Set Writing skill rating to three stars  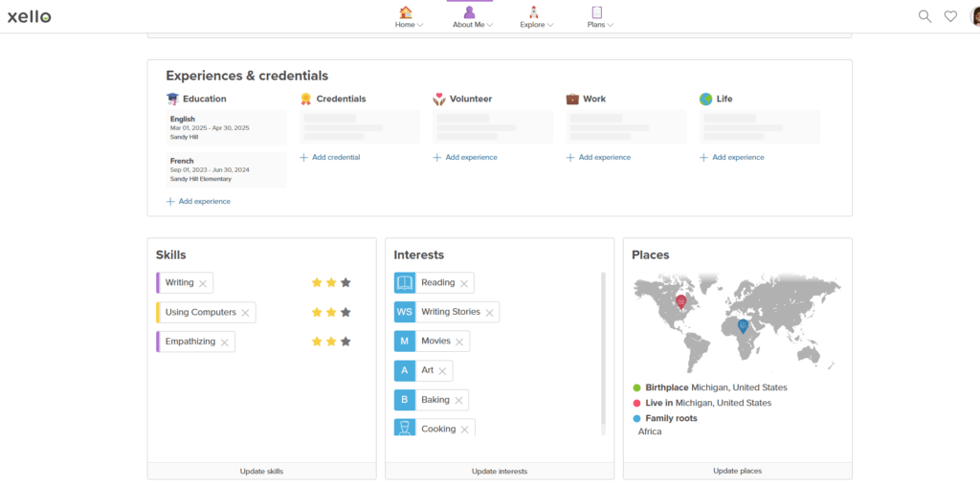point(345,283)
